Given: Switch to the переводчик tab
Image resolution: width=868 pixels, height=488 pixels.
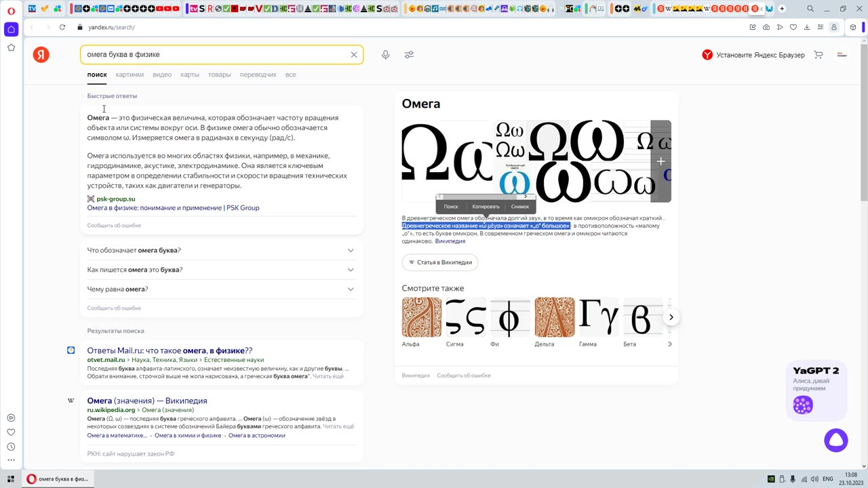Looking at the screenshot, I should (258, 75).
